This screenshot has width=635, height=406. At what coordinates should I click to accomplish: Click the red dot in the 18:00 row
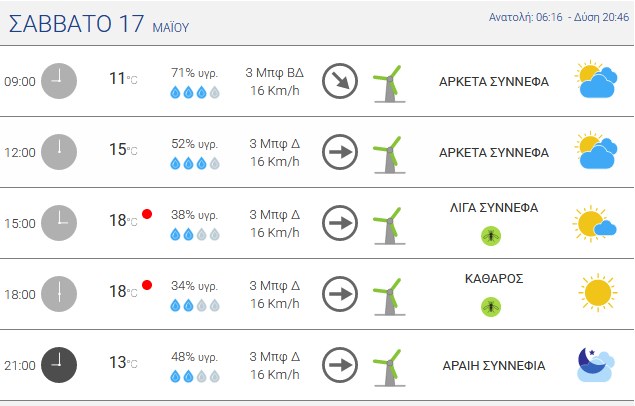(x=147, y=285)
